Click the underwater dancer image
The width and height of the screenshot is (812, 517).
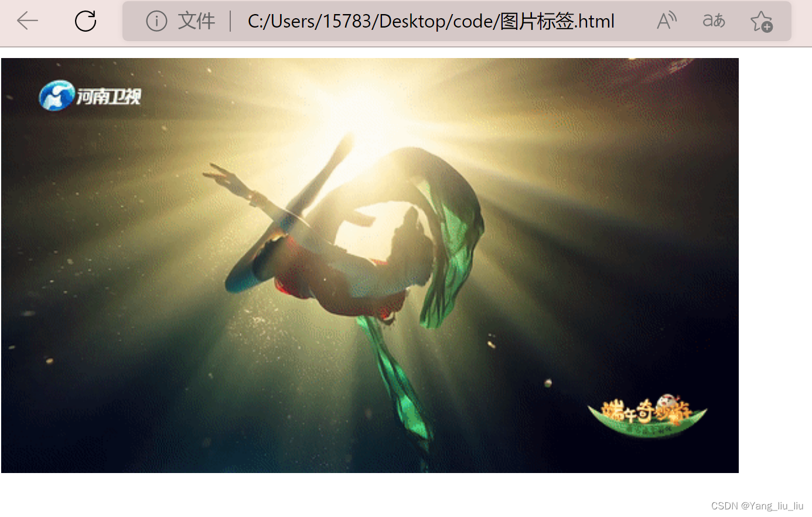(x=370, y=266)
